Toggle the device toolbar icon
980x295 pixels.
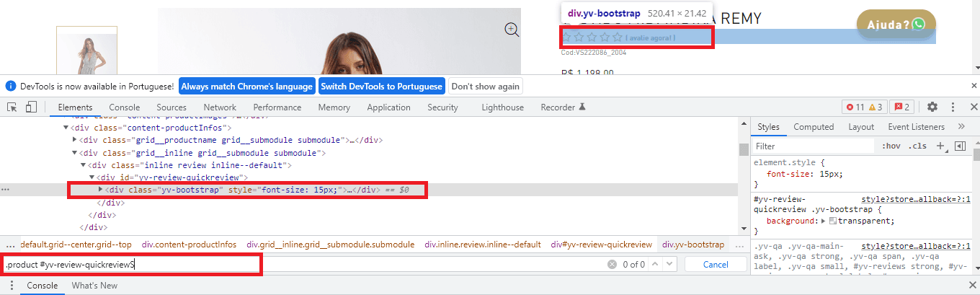click(x=31, y=107)
